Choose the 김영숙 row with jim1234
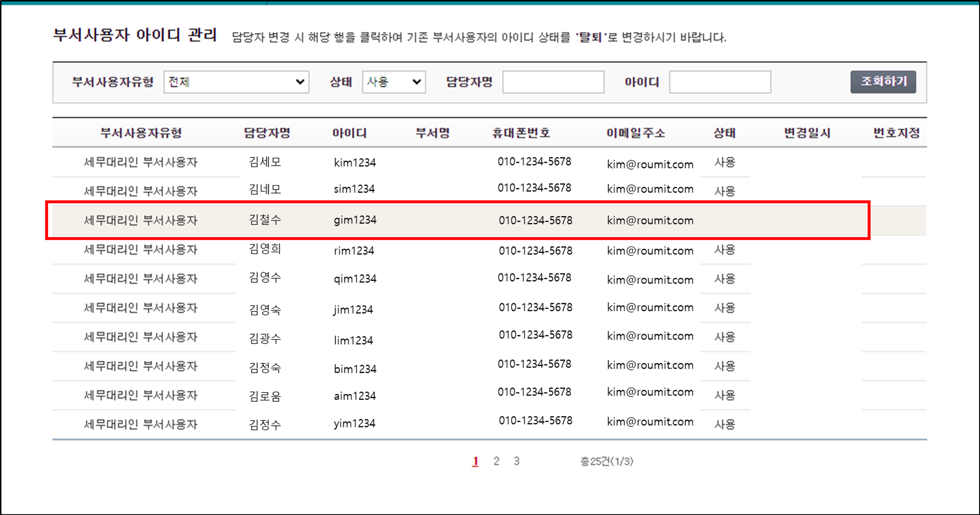This screenshot has height=515, width=980. click(x=353, y=309)
